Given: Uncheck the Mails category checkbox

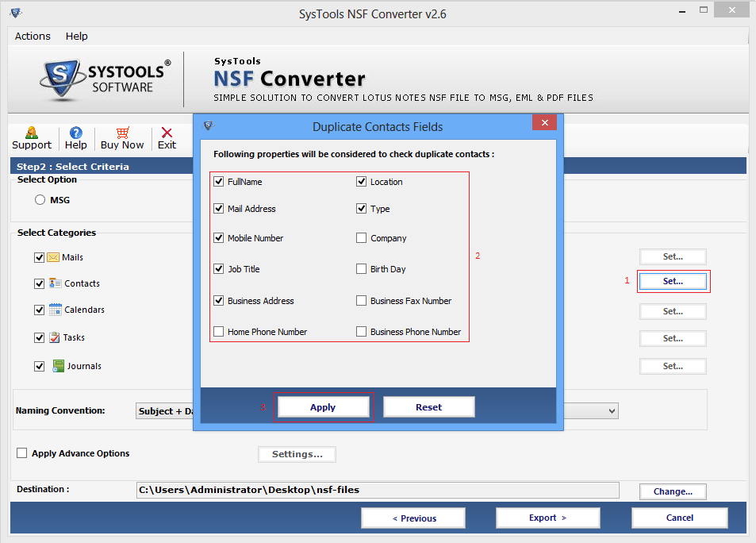Looking at the screenshot, I should pos(40,258).
